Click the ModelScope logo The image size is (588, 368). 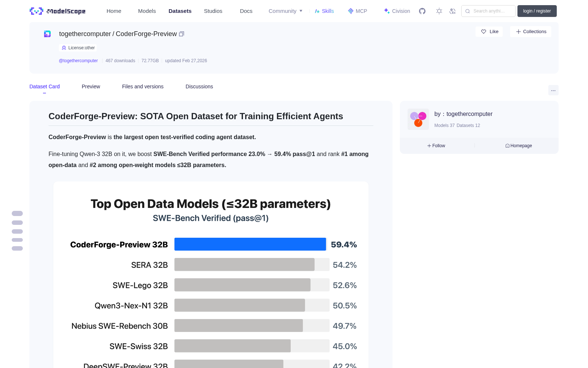58,11
